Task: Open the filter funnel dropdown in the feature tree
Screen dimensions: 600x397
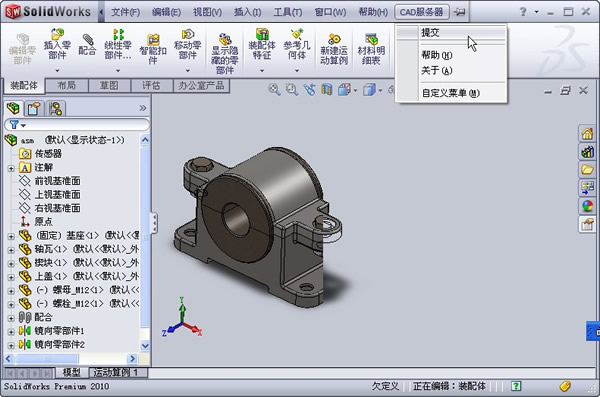Action: click(x=18, y=125)
